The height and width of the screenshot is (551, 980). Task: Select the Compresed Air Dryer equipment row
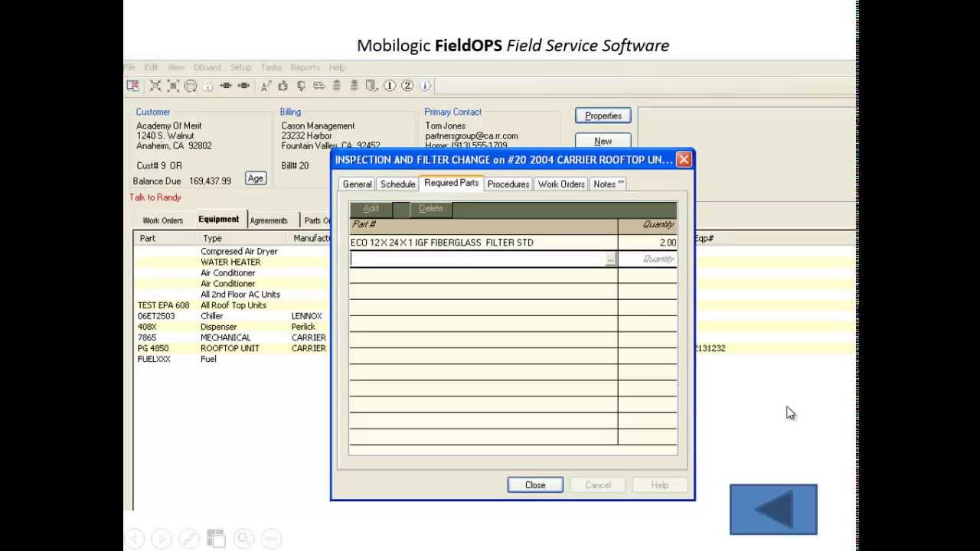[233, 251]
